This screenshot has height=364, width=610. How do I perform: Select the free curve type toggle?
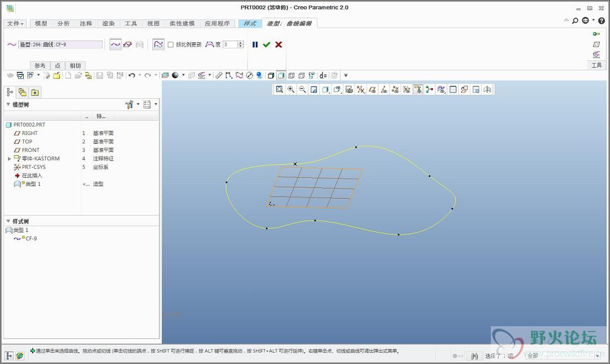(115, 45)
